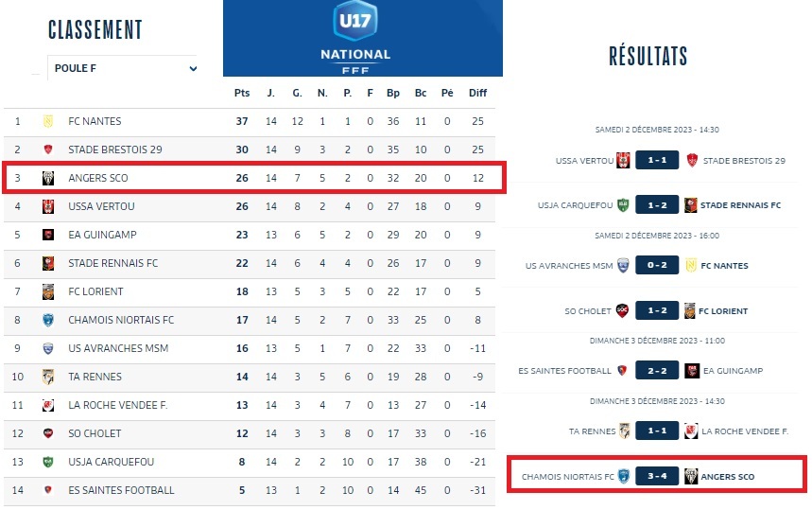Click the FC Nantes crest in standings
812x510 pixels.
47,121
